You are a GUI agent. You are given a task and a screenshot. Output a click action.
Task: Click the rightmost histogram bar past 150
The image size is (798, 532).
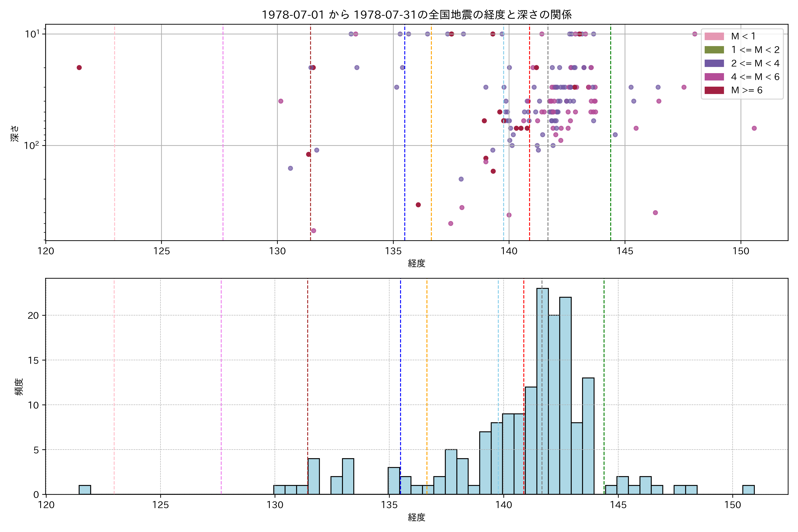pyautogui.click(x=748, y=490)
